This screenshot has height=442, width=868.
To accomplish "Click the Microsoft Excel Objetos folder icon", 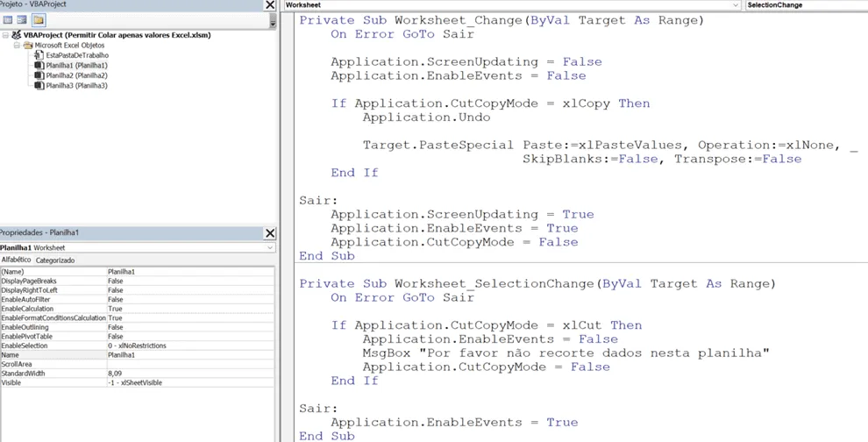I will (x=28, y=45).
